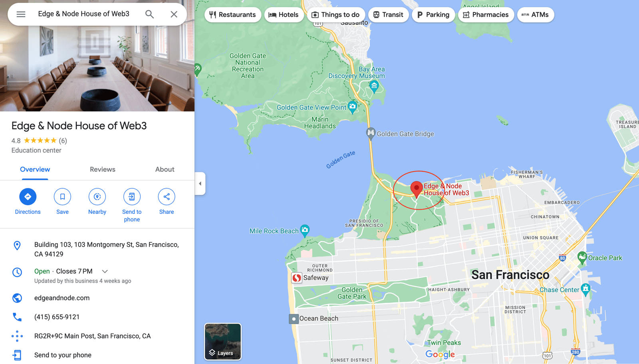
Task: Filter map by Restaurants
Action: pyautogui.click(x=233, y=15)
